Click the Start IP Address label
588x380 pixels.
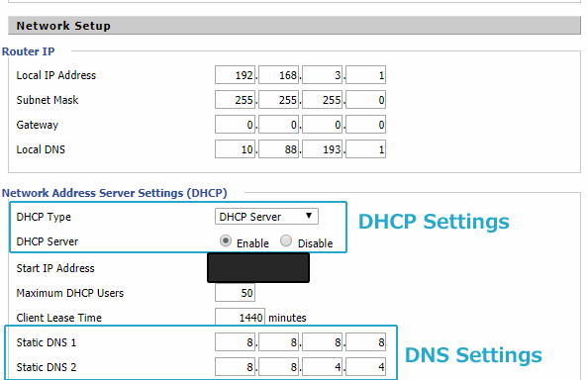(55, 268)
